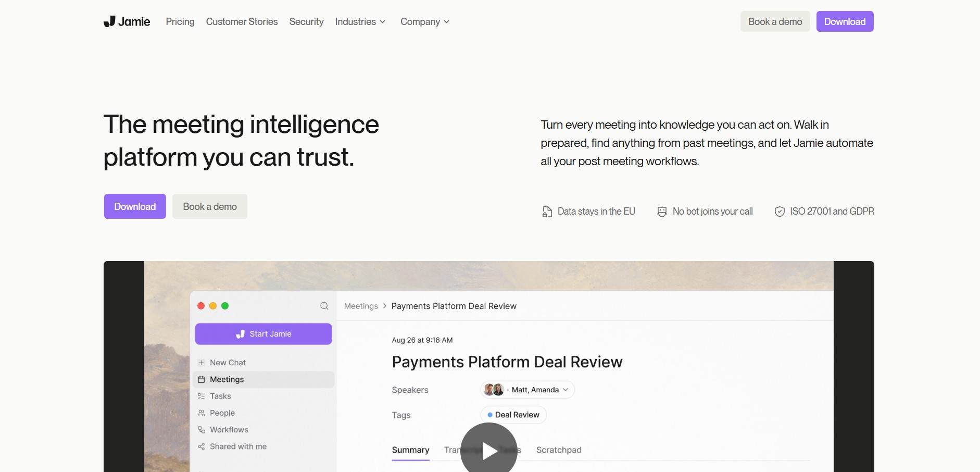This screenshot has width=980, height=472.
Task: Click the green window maximize dot
Action: coord(225,306)
